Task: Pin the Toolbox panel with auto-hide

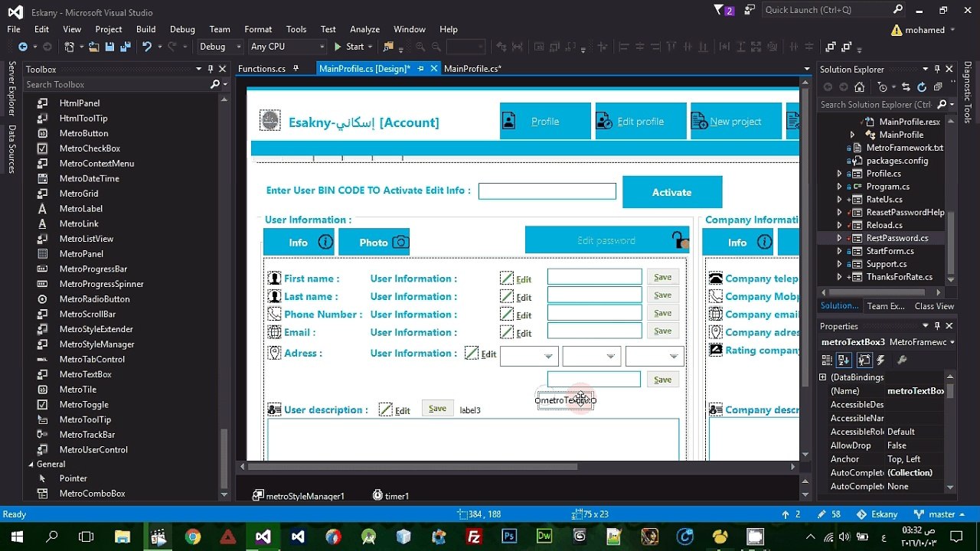Action: click(211, 69)
